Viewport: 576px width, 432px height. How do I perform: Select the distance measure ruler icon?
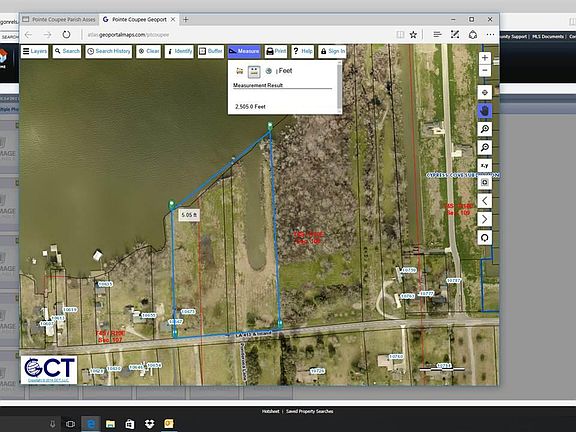pos(254,71)
